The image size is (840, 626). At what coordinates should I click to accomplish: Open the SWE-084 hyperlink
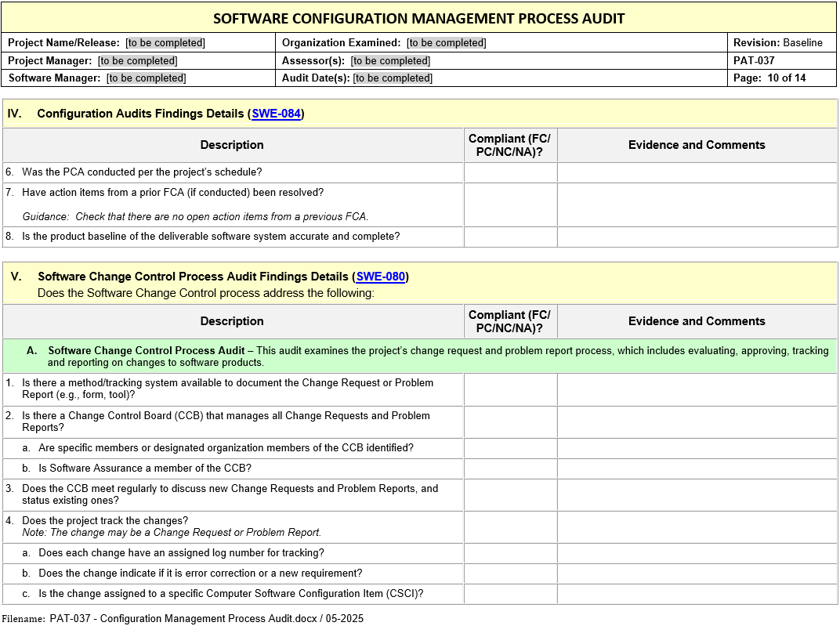tap(276, 114)
